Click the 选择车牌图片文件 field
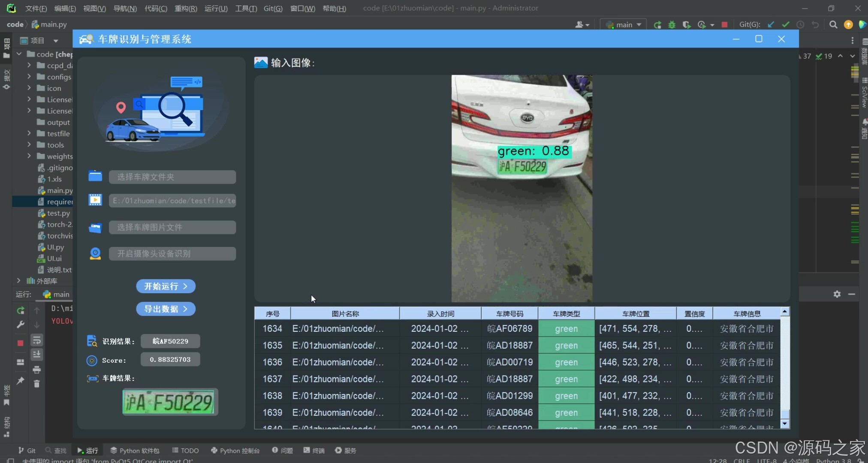The image size is (868, 463). pos(172,227)
